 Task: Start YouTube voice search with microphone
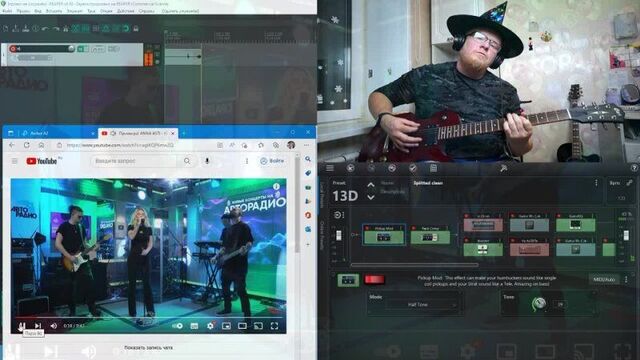[x=207, y=161]
